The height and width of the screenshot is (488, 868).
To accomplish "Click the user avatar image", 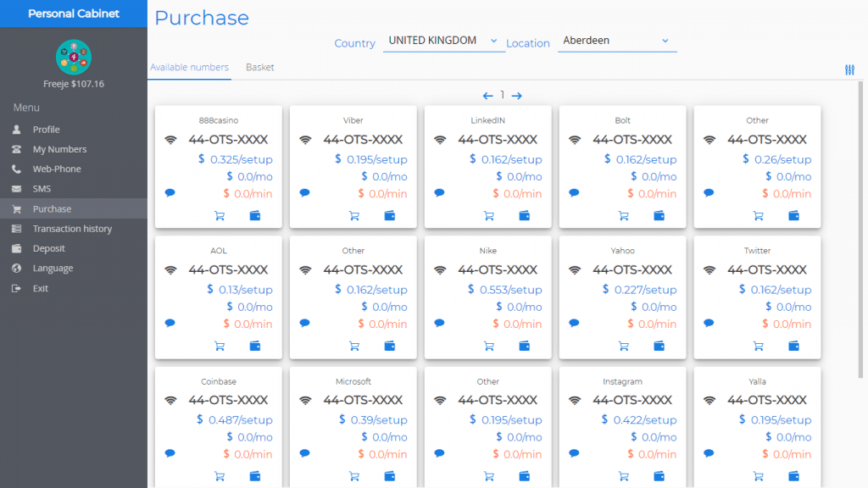I will point(74,57).
